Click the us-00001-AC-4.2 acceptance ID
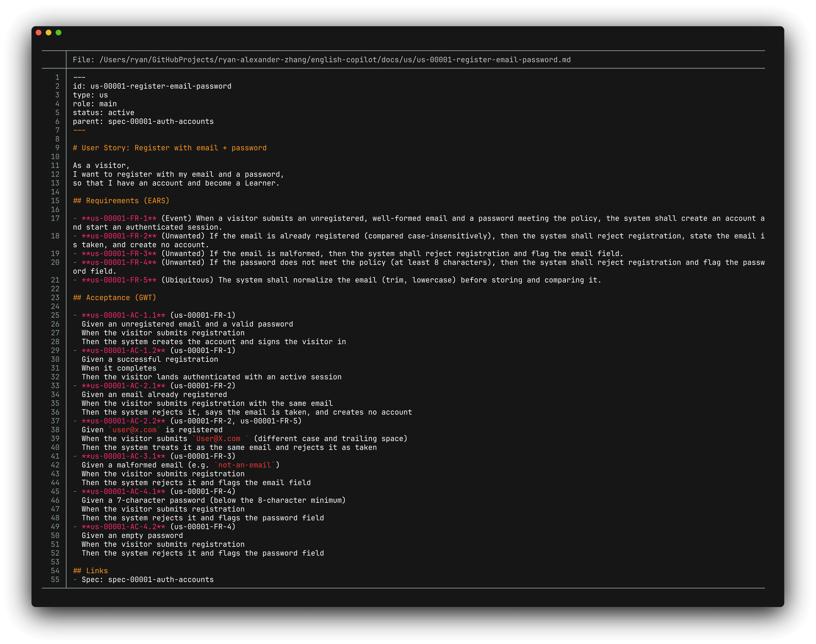The width and height of the screenshot is (816, 644). (x=123, y=527)
